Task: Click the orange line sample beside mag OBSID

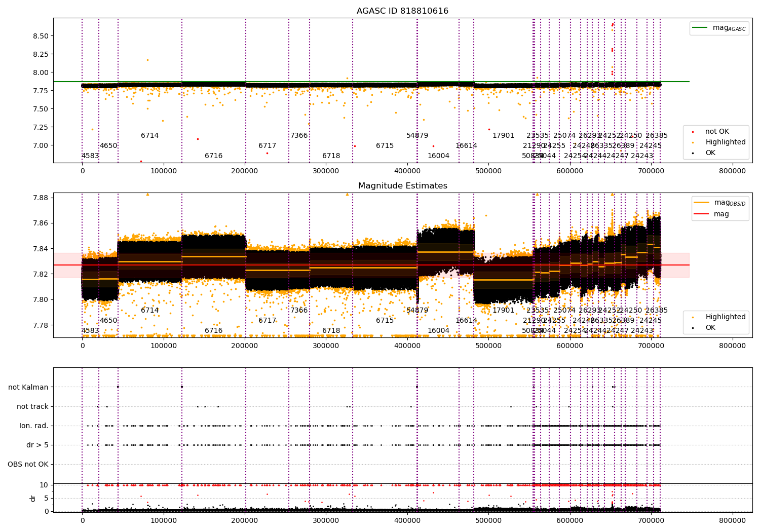Action: click(701, 203)
